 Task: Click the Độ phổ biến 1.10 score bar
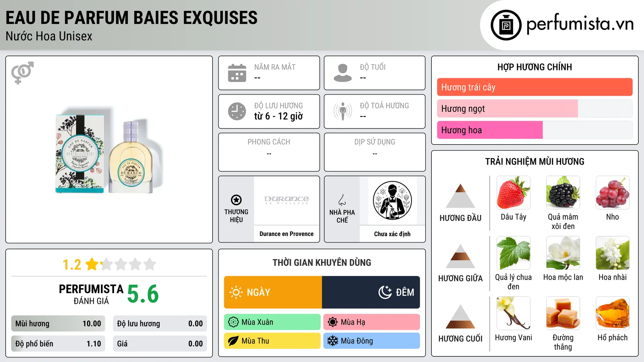point(58,344)
